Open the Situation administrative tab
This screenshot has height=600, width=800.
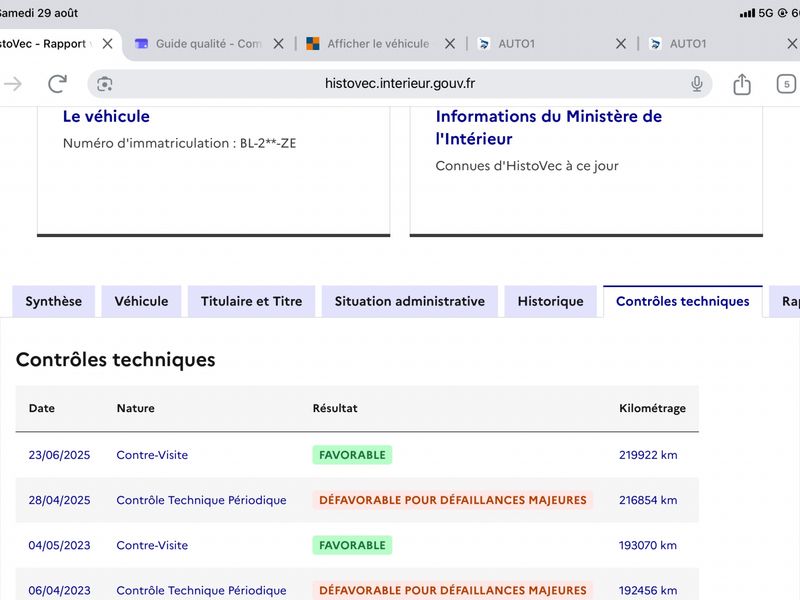pos(410,302)
